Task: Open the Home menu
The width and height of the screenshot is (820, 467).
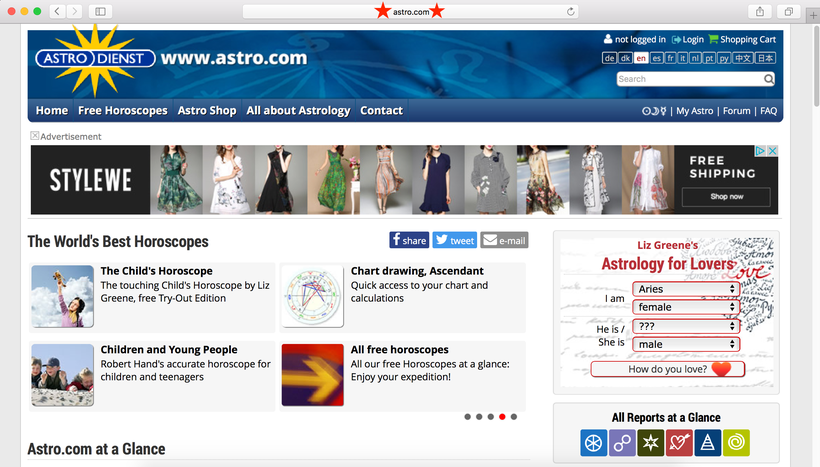Action: pos(52,110)
